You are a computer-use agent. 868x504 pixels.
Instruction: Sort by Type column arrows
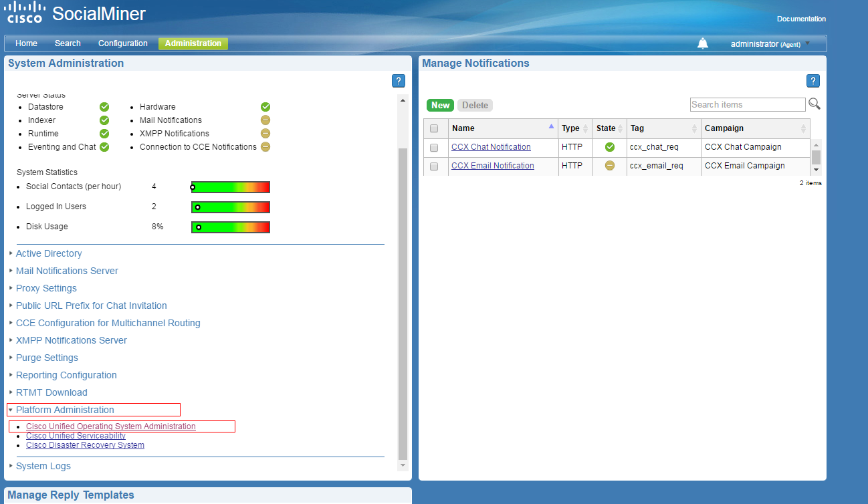pos(586,128)
